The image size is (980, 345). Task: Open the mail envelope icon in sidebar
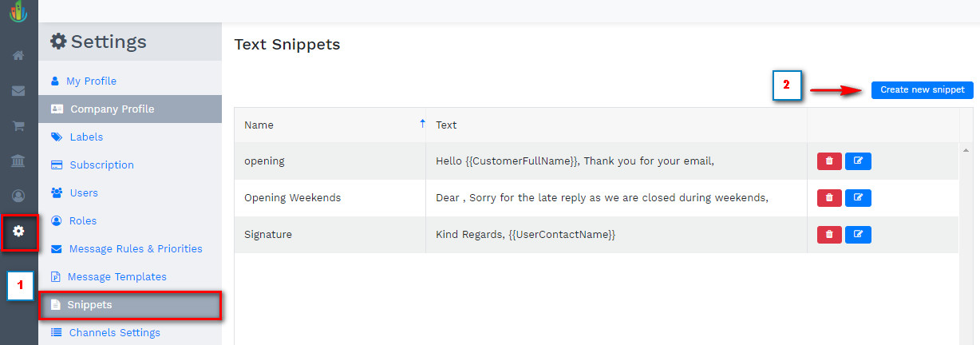click(x=18, y=91)
